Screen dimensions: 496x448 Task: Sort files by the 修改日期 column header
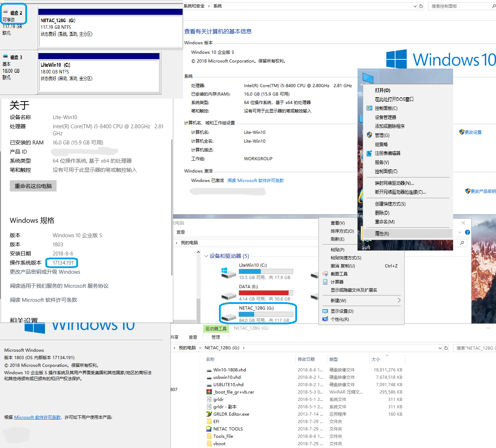pos(306,359)
